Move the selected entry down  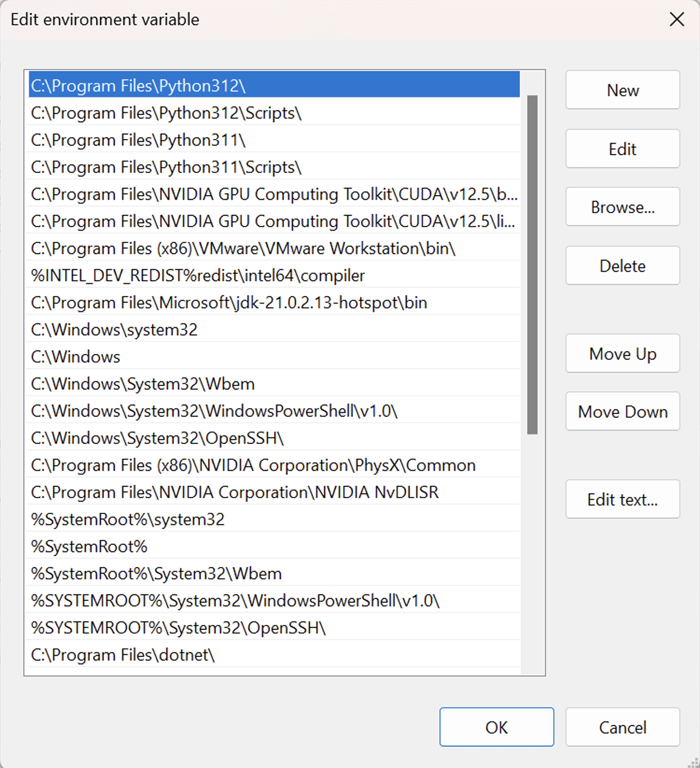click(622, 412)
